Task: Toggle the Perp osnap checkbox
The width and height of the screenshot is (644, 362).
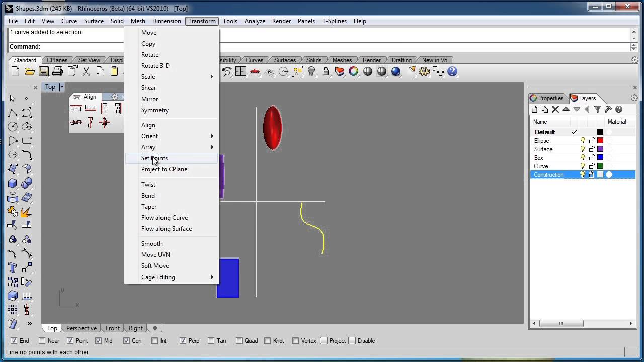Action: click(183, 341)
